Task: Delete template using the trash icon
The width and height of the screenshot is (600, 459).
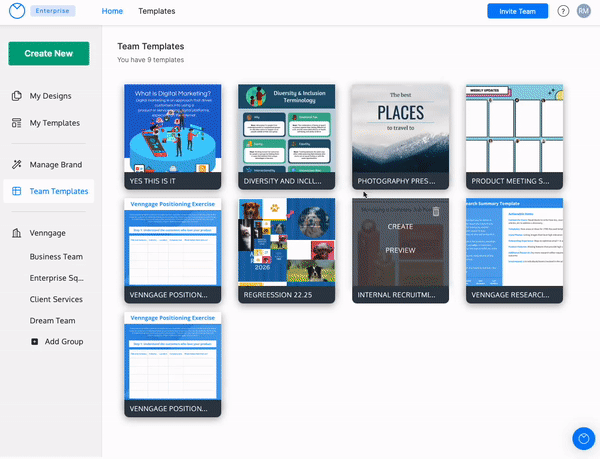Action: pyautogui.click(x=435, y=211)
